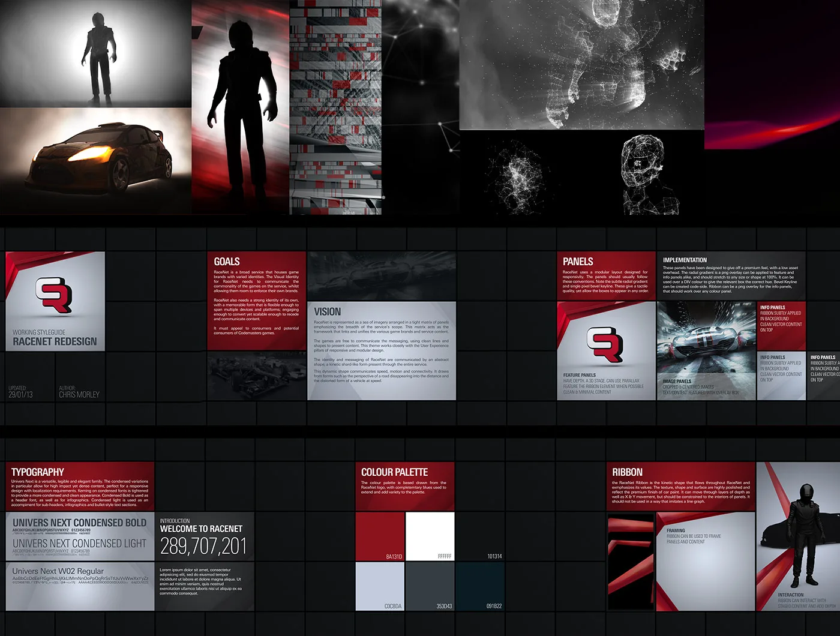
Task: Click the WELCOME TO RACENET headline
Action: click(201, 529)
